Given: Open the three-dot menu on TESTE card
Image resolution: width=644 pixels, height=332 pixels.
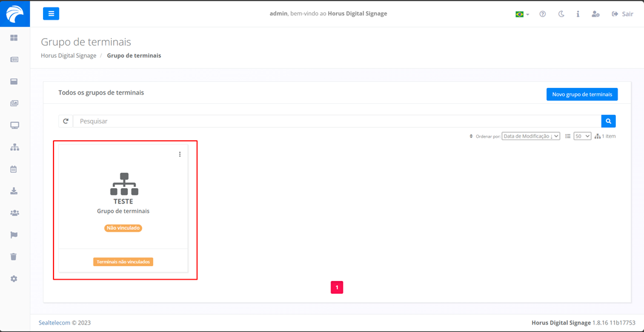Looking at the screenshot, I should (179, 154).
